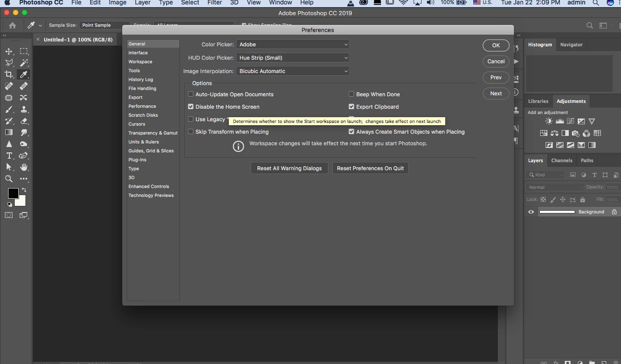Open the layer Kind filter dropdown

coord(546,175)
